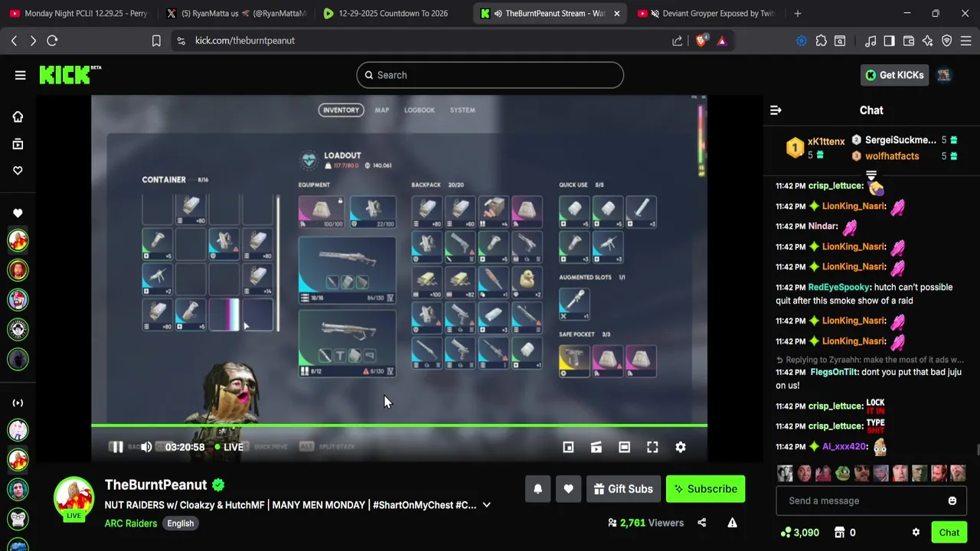Image resolution: width=980 pixels, height=551 pixels.
Task: Switch to Monday Night PCLII browser tab
Action: (78, 13)
